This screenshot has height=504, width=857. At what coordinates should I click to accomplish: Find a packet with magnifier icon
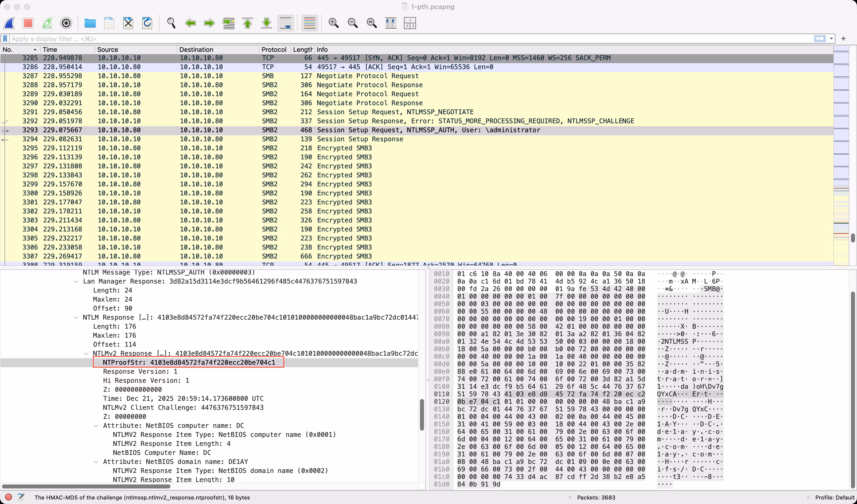coord(171,23)
